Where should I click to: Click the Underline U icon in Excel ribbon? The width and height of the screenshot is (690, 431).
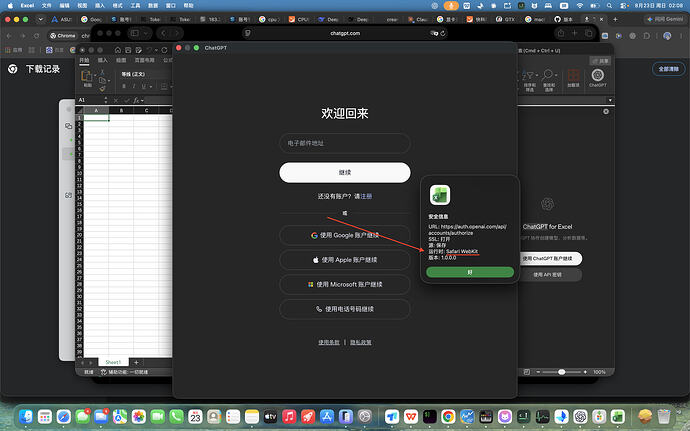coord(143,86)
